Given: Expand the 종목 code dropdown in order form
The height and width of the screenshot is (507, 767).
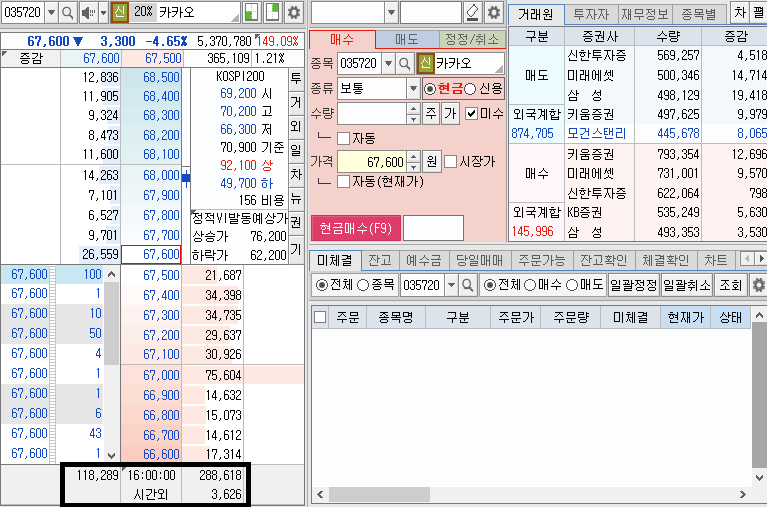Looking at the screenshot, I should click(388, 64).
